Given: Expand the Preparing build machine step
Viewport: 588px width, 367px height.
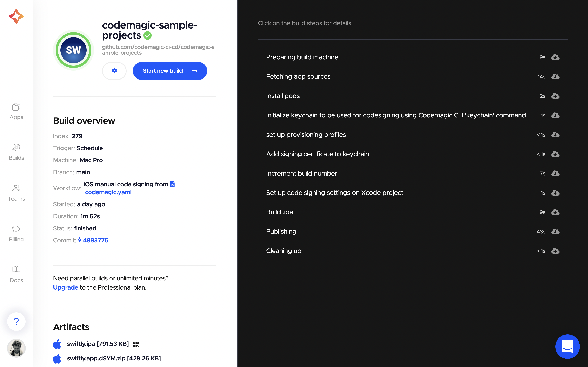Looking at the screenshot, I should (302, 57).
